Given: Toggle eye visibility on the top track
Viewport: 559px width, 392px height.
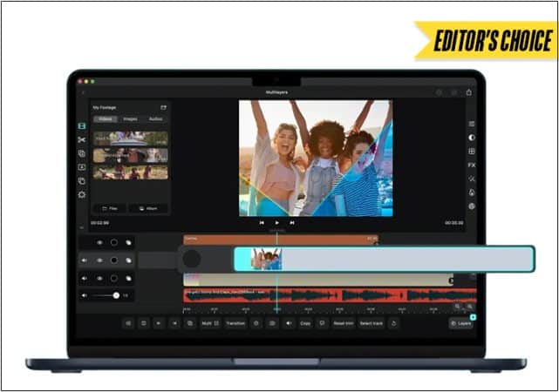Looking at the screenshot, I should click(99, 243).
